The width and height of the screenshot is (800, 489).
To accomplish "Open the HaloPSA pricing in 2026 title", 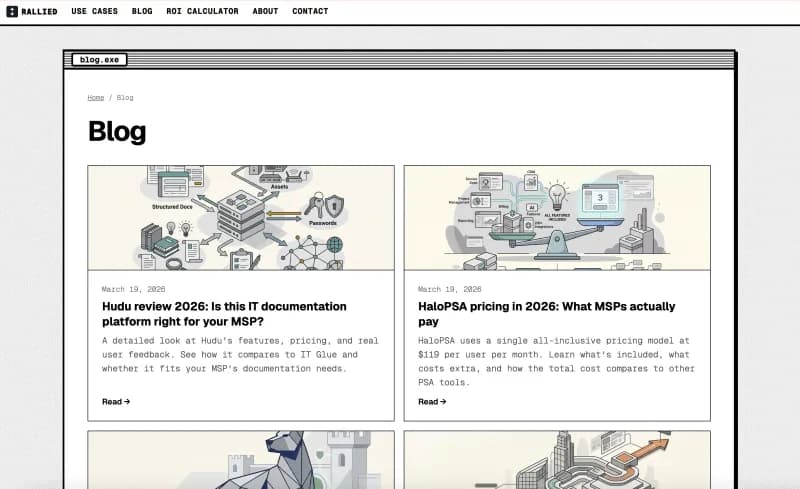I will [546, 314].
